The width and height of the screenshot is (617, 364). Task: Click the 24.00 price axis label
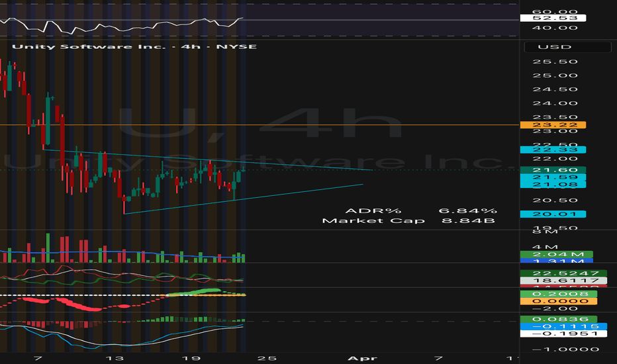[555, 103]
